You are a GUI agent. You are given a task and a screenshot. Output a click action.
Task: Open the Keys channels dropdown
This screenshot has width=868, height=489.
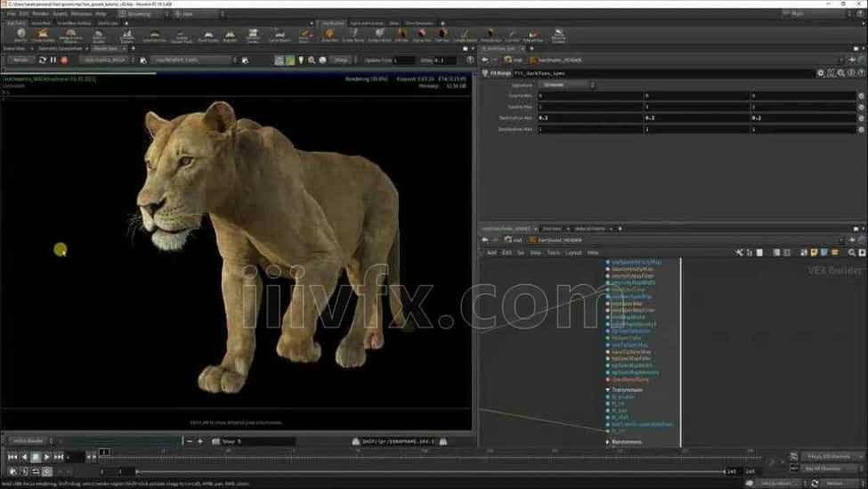point(832,456)
